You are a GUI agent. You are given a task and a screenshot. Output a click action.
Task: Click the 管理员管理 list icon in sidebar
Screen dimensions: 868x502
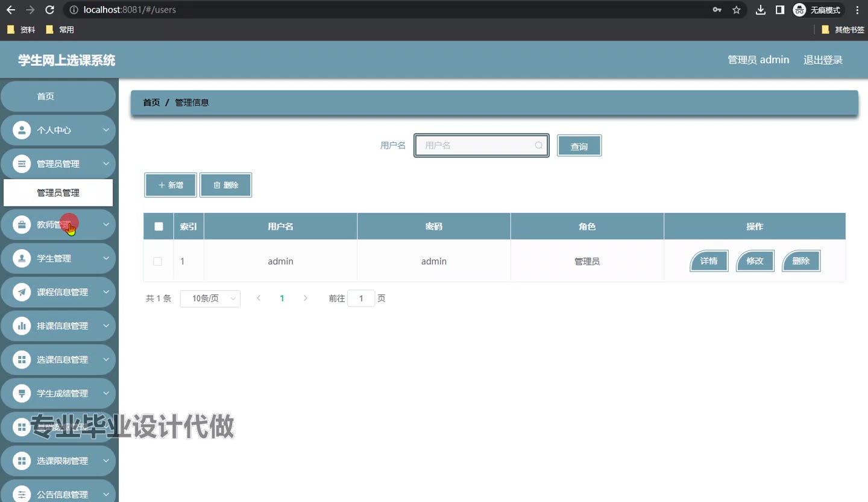coord(22,164)
